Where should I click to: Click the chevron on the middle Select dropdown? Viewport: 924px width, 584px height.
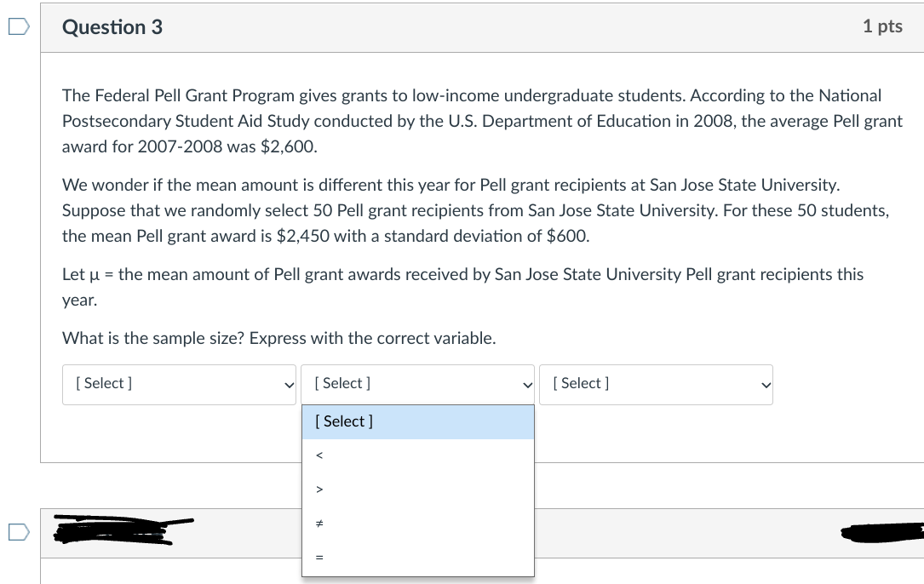[x=526, y=385]
